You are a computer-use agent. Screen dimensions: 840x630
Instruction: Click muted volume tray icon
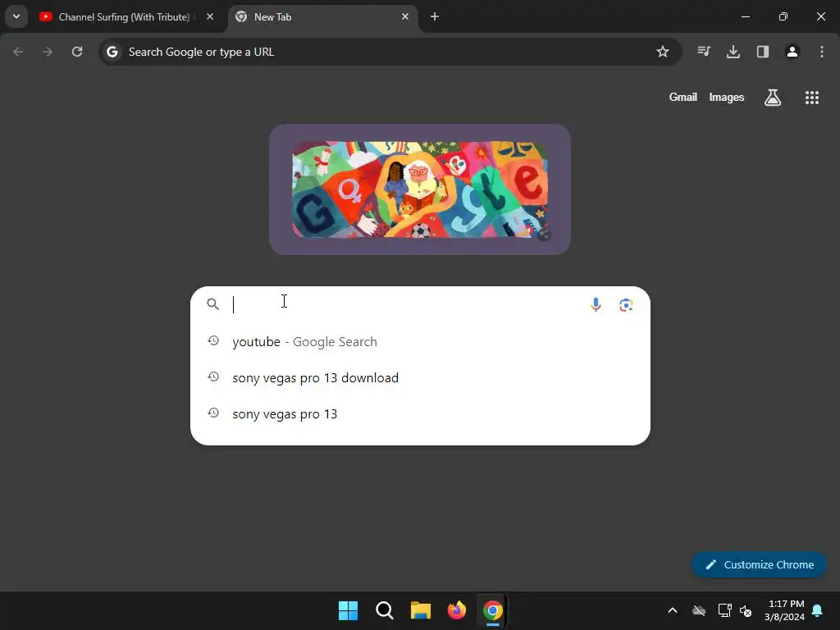[x=745, y=610]
